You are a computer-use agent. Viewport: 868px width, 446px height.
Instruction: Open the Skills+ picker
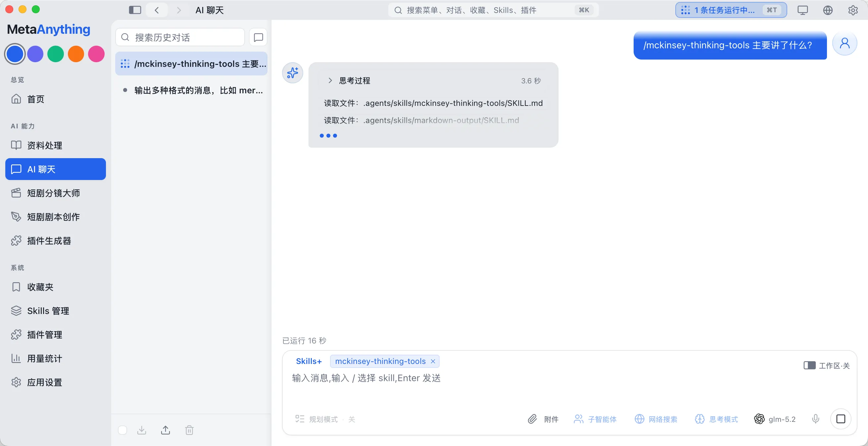coord(309,361)
